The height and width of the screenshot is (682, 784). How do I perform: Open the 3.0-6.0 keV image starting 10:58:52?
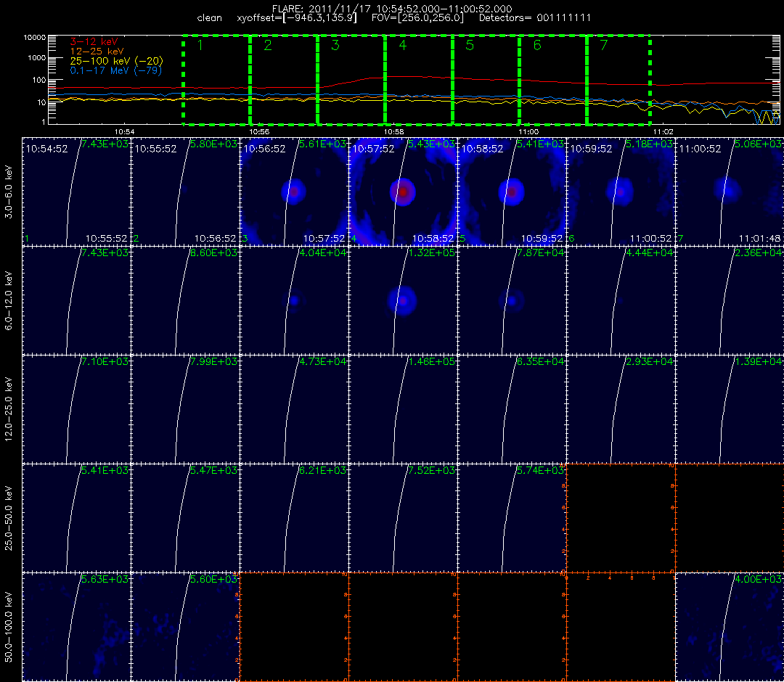[512, 192]
